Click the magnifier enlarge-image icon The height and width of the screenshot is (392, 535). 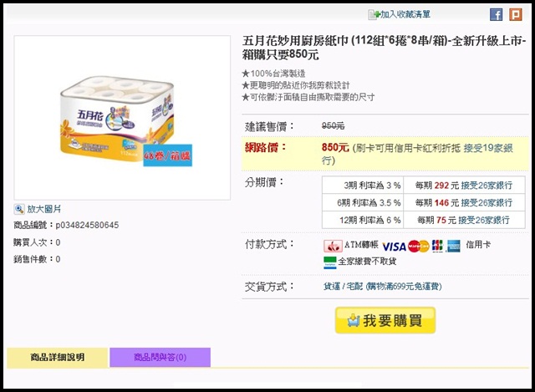pos(19,209)
